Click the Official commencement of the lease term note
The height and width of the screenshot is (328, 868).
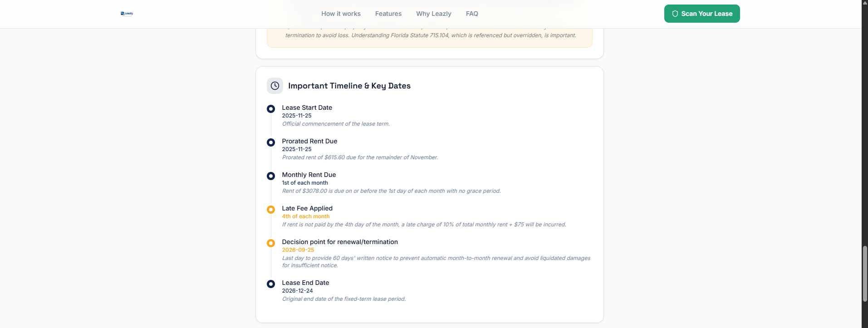[x=336, y=124]
